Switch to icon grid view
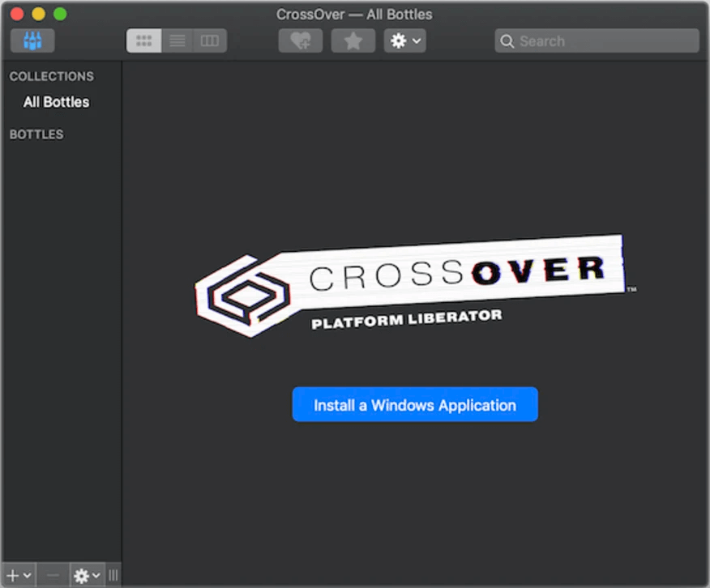This screenshot has height=588, width=710. point(144,40)
